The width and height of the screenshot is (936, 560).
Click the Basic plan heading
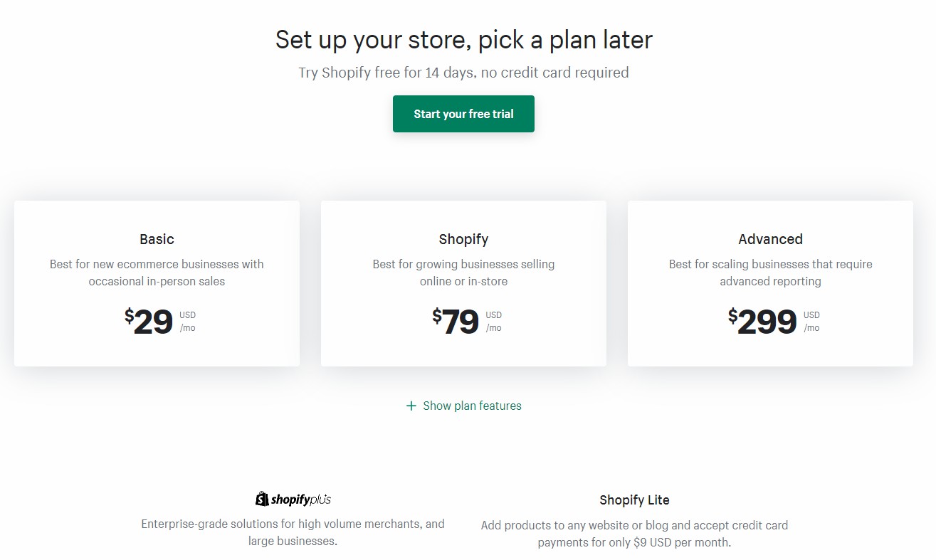(157, 239)
